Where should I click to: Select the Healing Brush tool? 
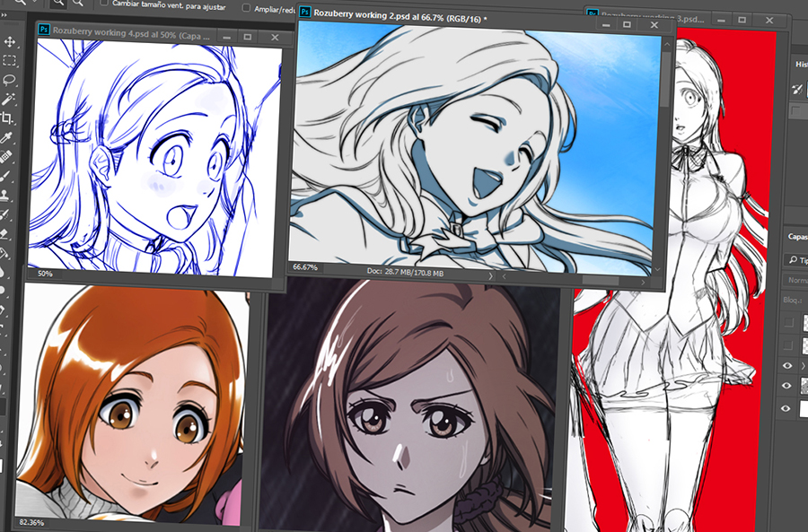5,157
